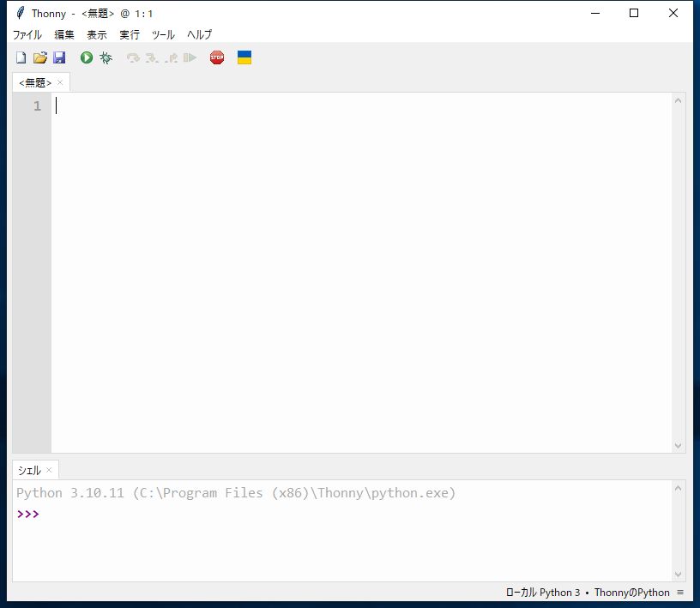
Task: Click the ローカル Python 3 interpreter selector
Action: coord(588,593)
